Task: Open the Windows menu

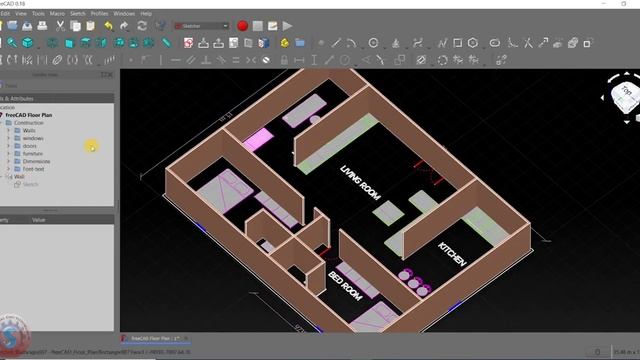Action: 124,13
